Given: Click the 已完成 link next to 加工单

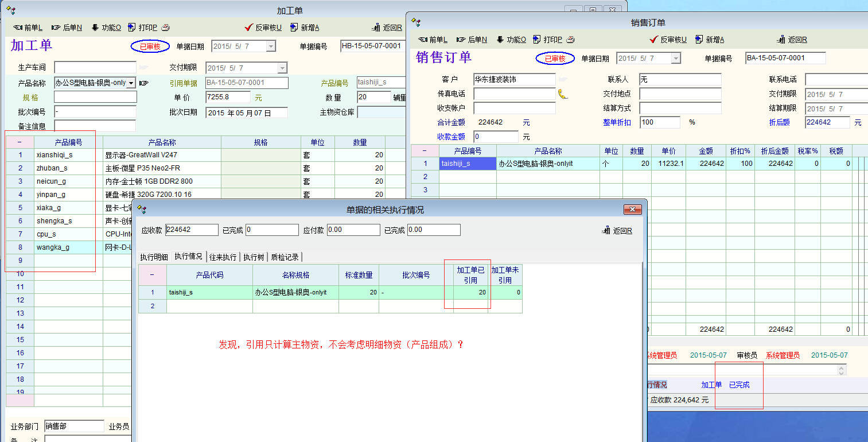Looking at the screenshot, I should coord(739,385).
